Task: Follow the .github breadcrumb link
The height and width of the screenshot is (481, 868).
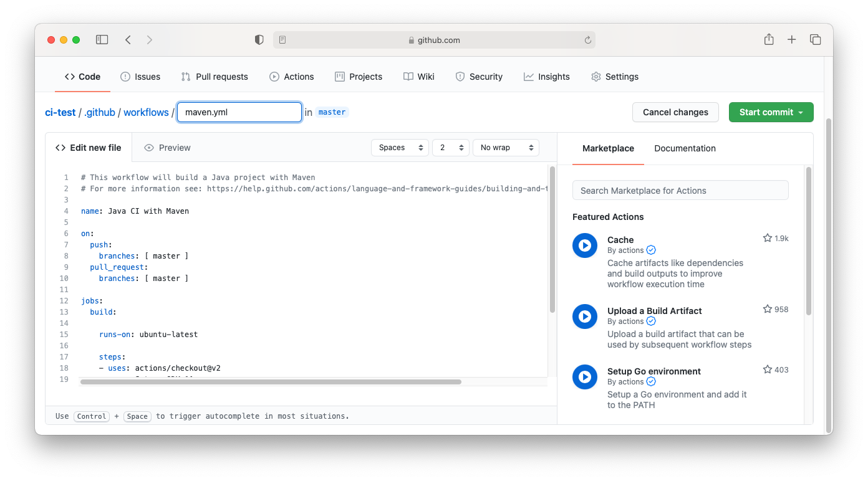Action: (x=100, y=112)
